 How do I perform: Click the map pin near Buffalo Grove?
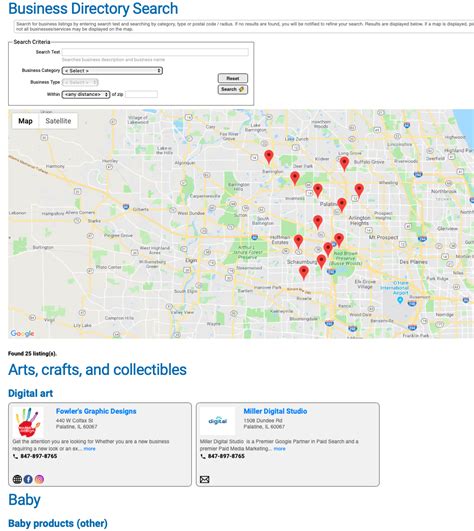click(x=344, y=164)
